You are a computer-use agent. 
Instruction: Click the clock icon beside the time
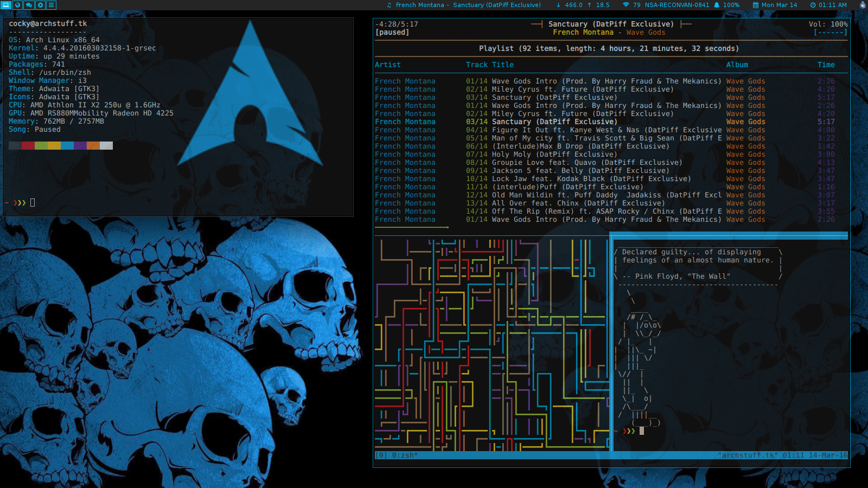813,5
